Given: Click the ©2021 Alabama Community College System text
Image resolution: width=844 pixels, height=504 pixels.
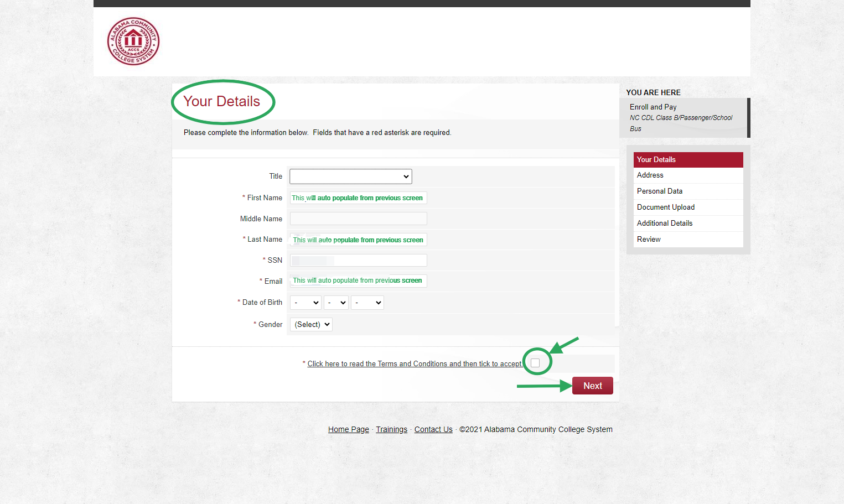Looking at the screenshot, I should (x=536, y=429).
